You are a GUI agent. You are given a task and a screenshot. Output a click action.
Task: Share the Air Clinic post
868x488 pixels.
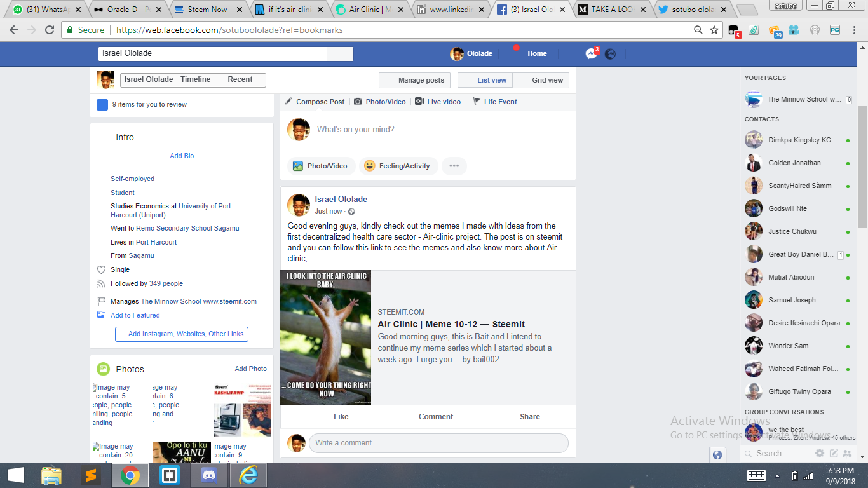click(x=530, y=417)
